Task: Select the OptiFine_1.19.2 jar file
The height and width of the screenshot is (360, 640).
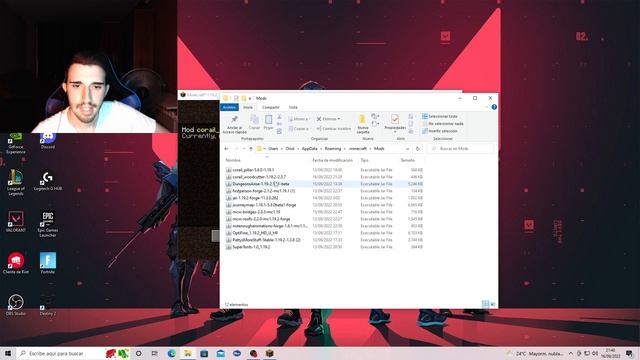Action: (x=324, y=233)
